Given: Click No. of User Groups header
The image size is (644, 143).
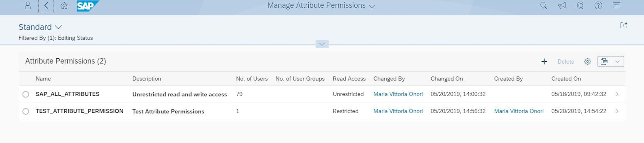Looking at the screenshot, I should [x=300, y=79].
